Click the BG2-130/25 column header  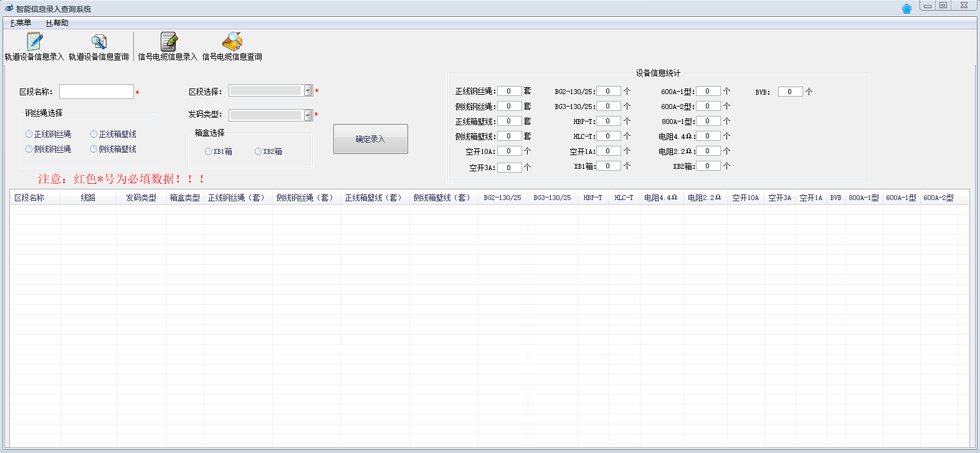tap(502, 198)
